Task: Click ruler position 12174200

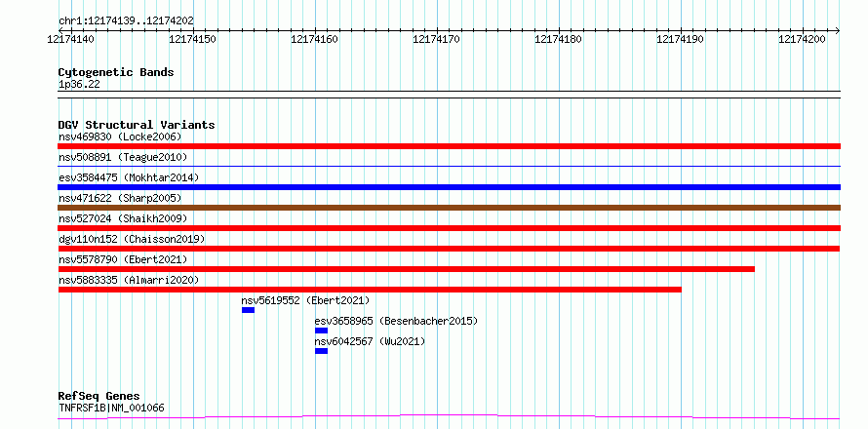Action: point(803,39)
